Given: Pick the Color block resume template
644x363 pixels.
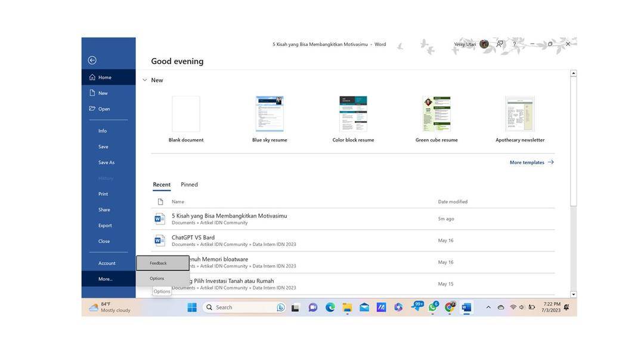Looking at the screenshot, I should [353, 119].
